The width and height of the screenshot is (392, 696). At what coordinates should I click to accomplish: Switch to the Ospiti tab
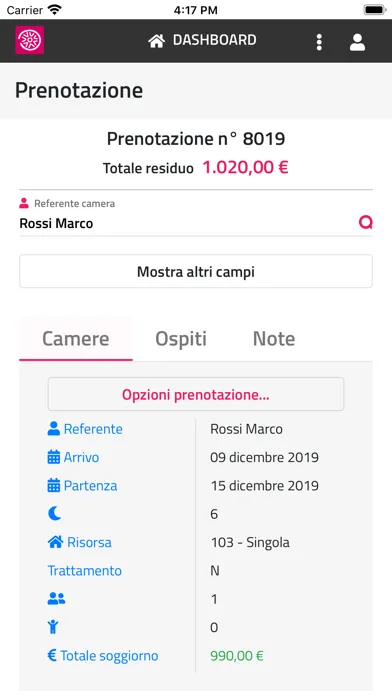pyautogui.click(x=181, y=339)
